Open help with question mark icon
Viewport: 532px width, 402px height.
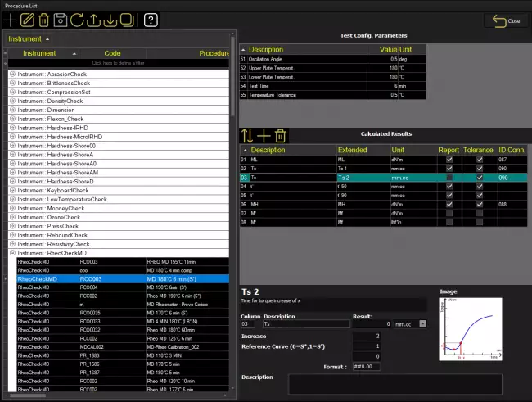pyautogui.click(x=151, y=20)
